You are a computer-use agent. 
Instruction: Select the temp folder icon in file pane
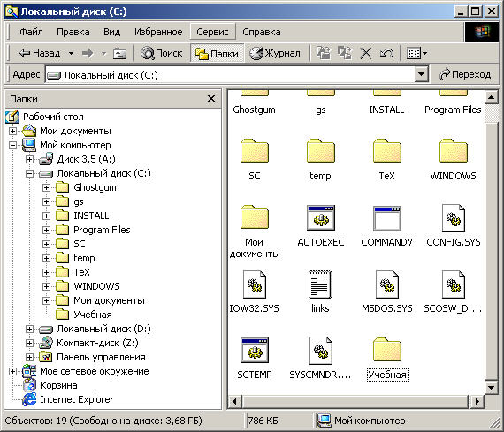(320, 151)
